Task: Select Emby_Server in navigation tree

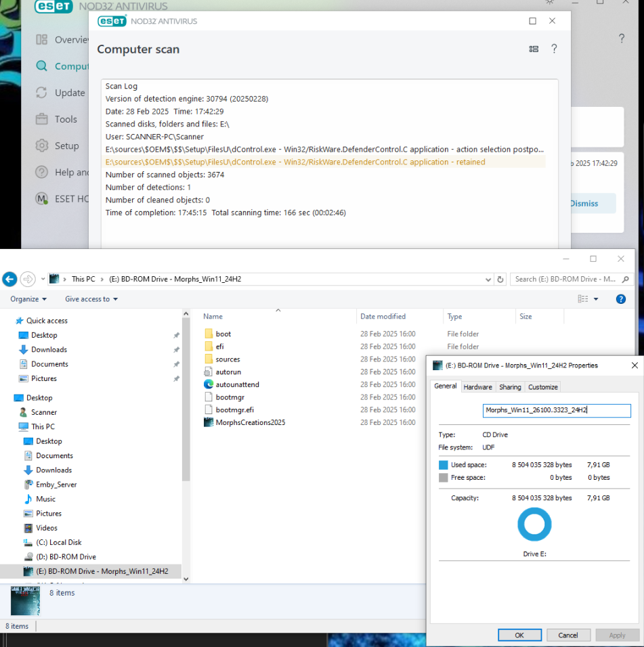Action: click(x=56, y=485)
